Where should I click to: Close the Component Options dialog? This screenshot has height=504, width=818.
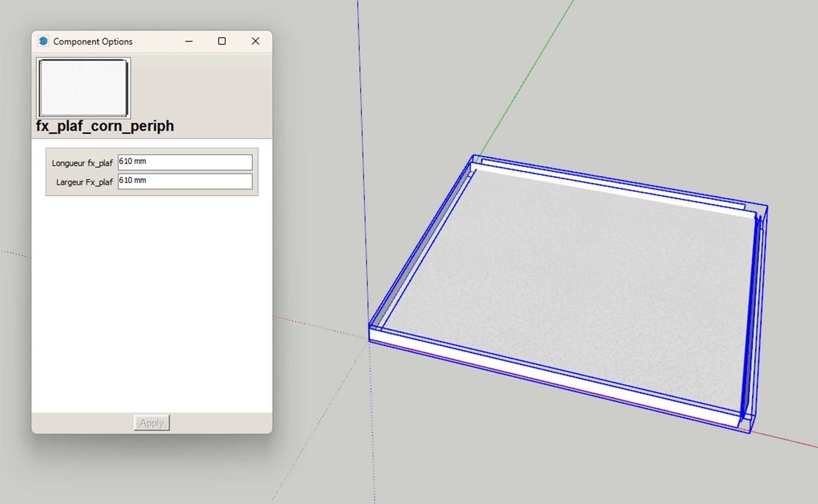coord(255,41)
